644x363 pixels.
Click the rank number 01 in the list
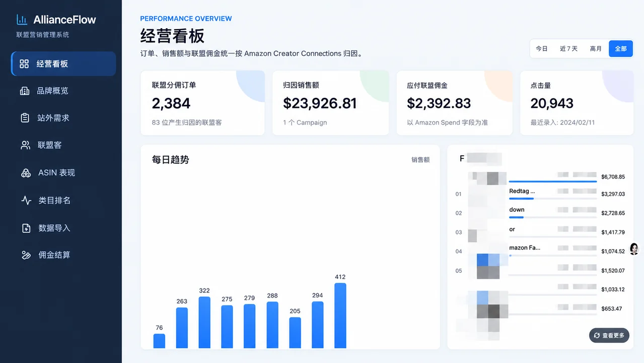(459, 194)
